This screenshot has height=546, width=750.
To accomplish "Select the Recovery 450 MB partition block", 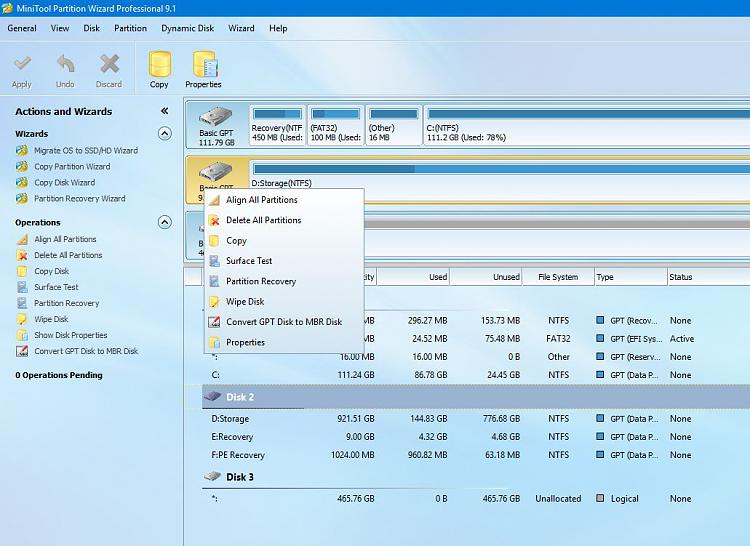I will click(277, 125).
